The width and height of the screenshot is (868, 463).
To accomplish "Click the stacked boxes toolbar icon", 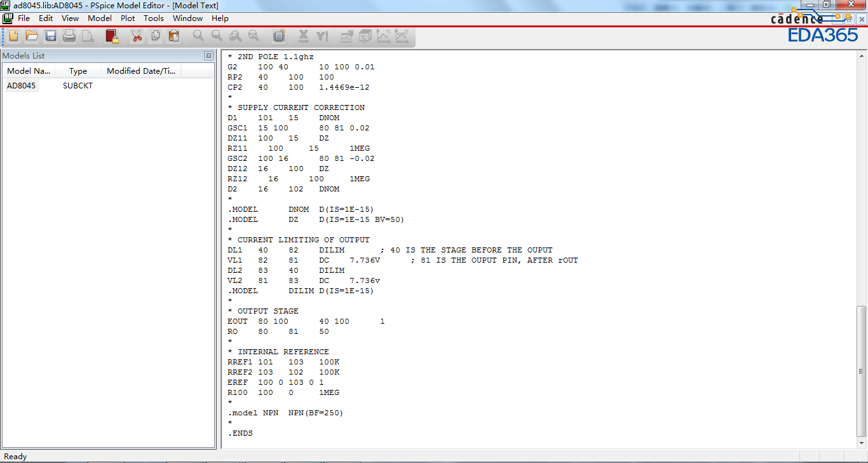I will (x=365, y=36).
